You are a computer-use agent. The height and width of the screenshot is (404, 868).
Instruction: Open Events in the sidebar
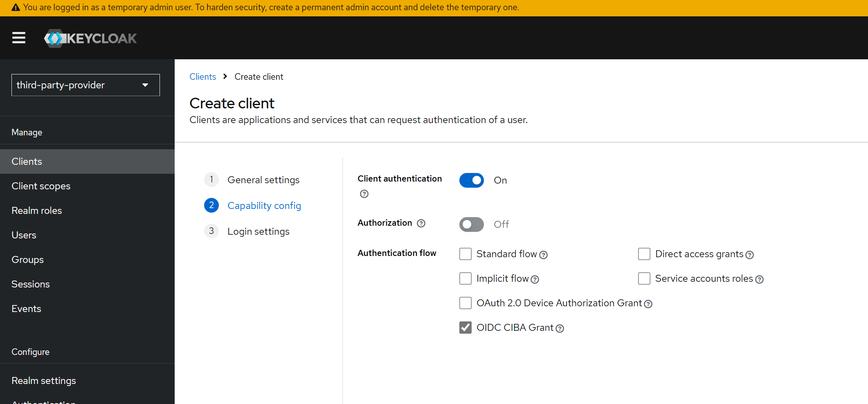[x=87, y=309]
